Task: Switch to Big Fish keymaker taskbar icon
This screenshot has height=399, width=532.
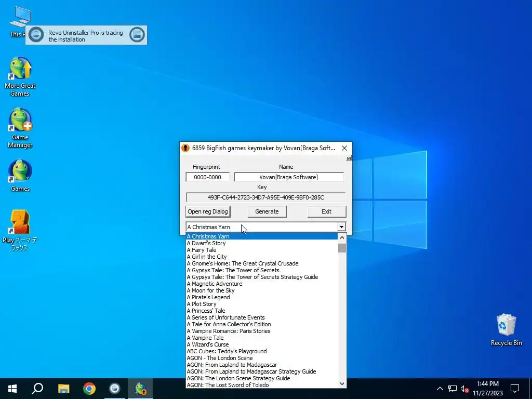Action: pos(140,389)
